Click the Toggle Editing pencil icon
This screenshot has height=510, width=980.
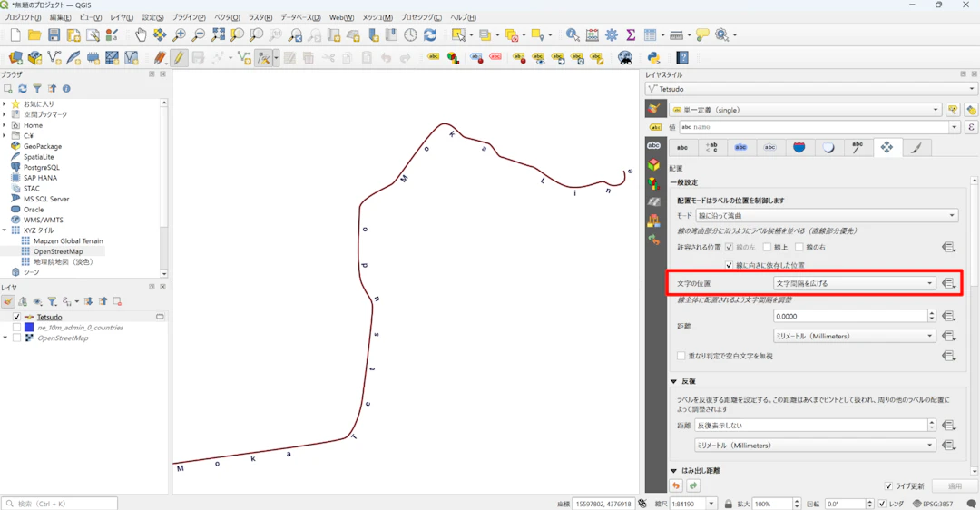point(179,58)
